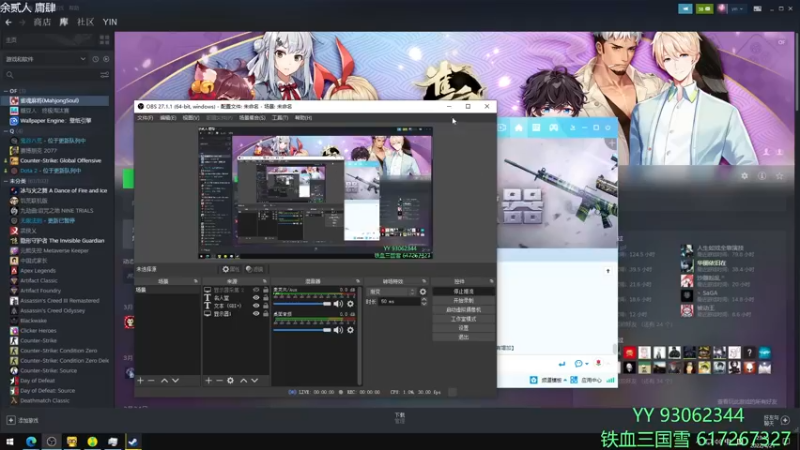Image resolution: width=800 pixels, height=450 pixels.
Task: Open 帮助(H) menu in OBS
Action: tap(303, 118)
